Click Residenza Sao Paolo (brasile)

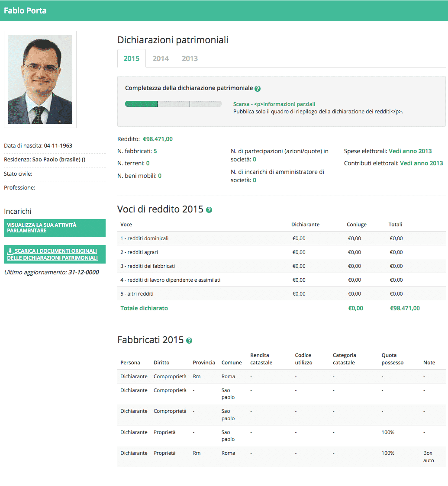[x=45, y=160]
